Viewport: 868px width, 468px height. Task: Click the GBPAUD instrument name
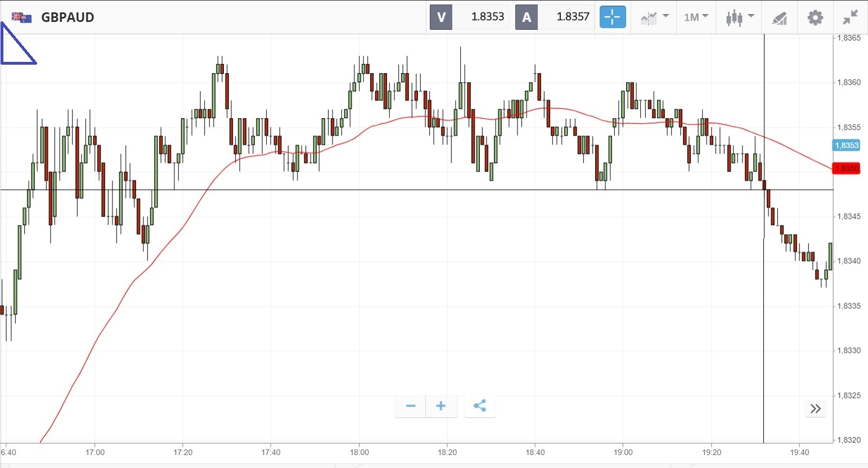pyautogui.click(x=68, y=17)
